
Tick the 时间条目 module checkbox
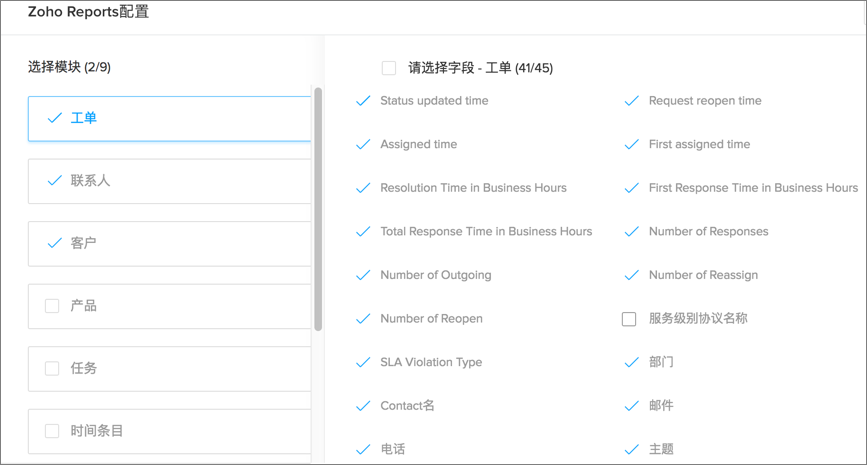(x=52, y=431)
